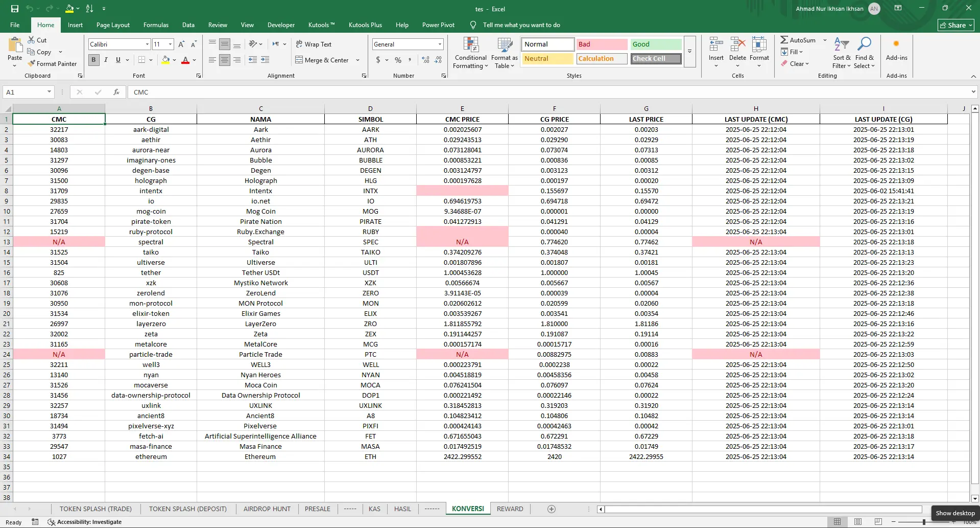Open Sort & Filter menu

pos(841,53)
